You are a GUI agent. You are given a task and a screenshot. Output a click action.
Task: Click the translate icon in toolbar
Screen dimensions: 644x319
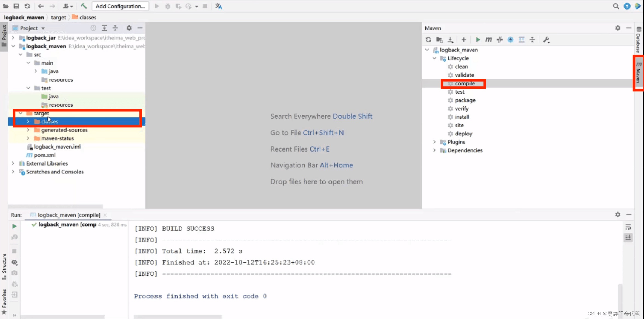pos(218,6)
